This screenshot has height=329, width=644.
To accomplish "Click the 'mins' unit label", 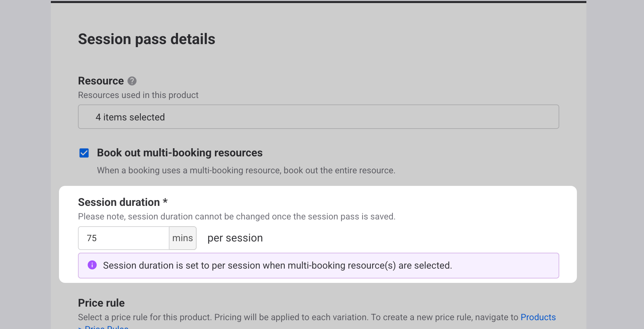I will point(182,238).
